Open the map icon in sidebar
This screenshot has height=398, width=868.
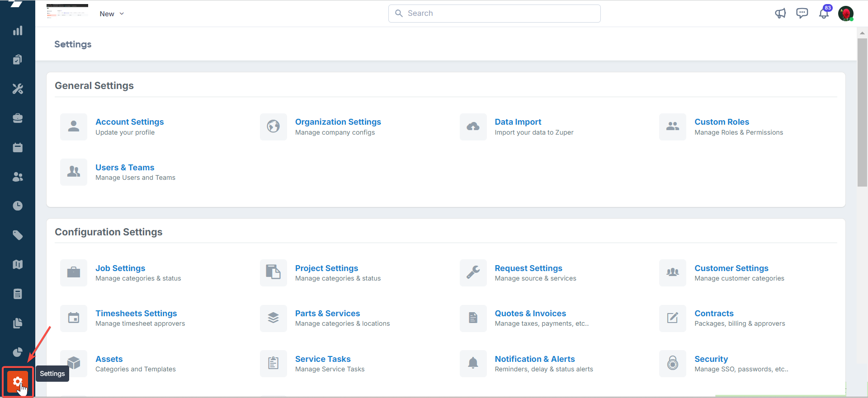(18, 265)
